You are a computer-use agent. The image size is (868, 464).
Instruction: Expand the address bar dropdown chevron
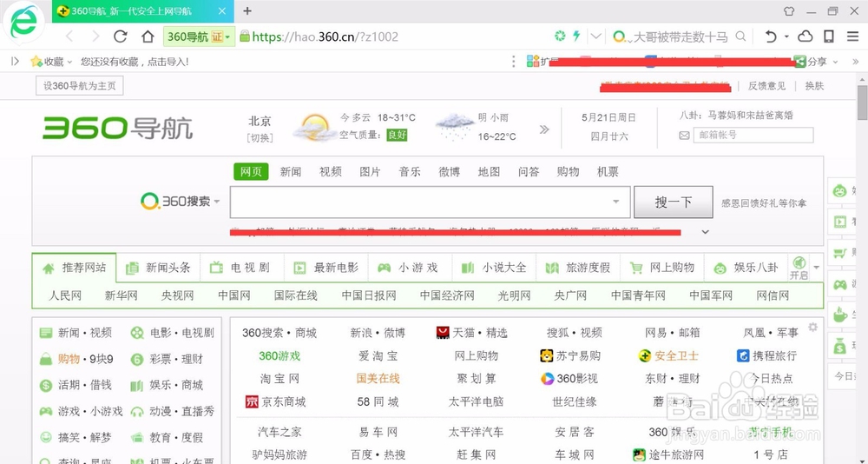click(595, 36)
